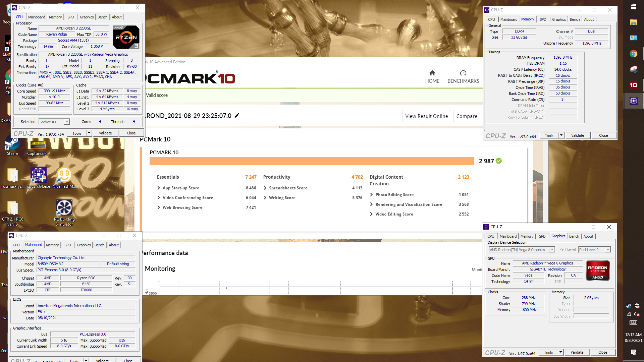Click the orange PCMark 10 score bar
This screenshot has width=644, height=362.
(x=312, y=161)
